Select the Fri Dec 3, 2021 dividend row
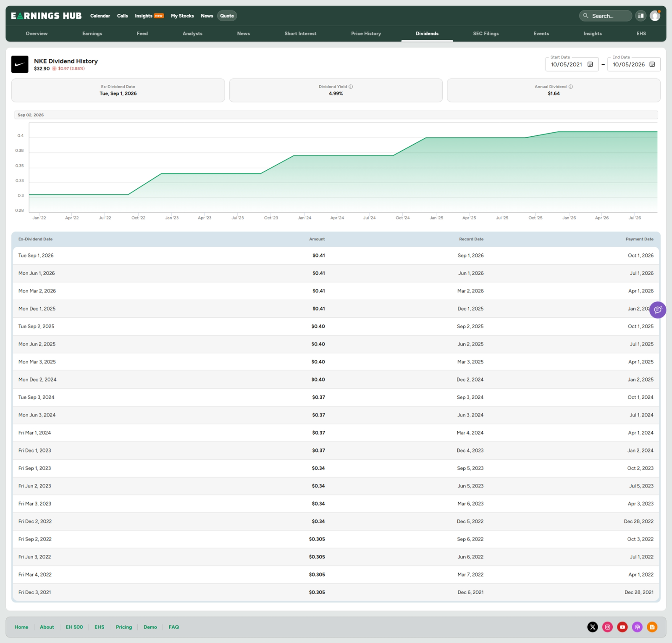Image resolution: width=672 pixels, height=643 pixels. (x=336, y=592)
